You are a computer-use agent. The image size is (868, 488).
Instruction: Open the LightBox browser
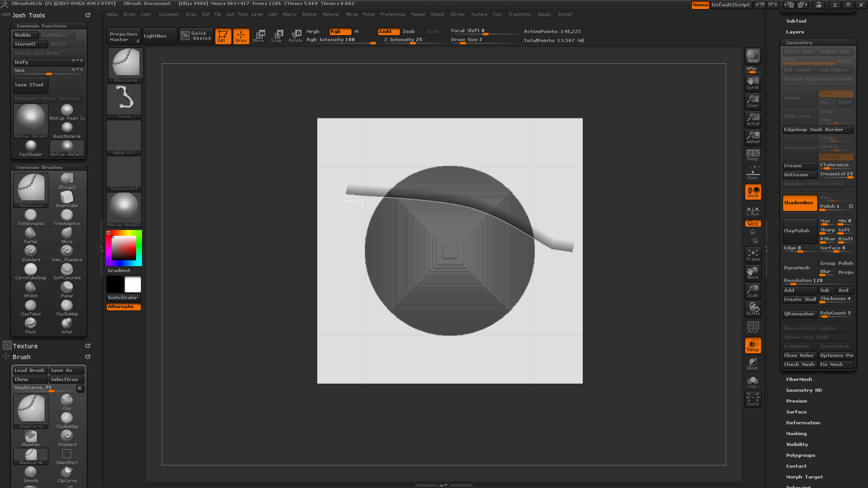160,36
